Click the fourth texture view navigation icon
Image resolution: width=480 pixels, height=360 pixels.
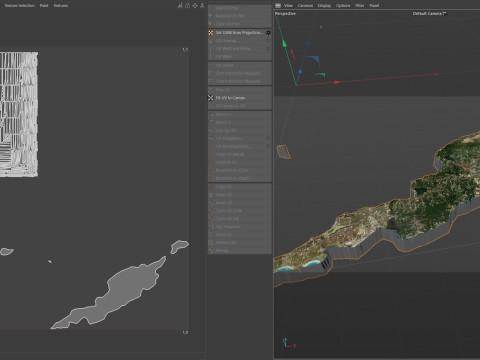coord(202,6)
